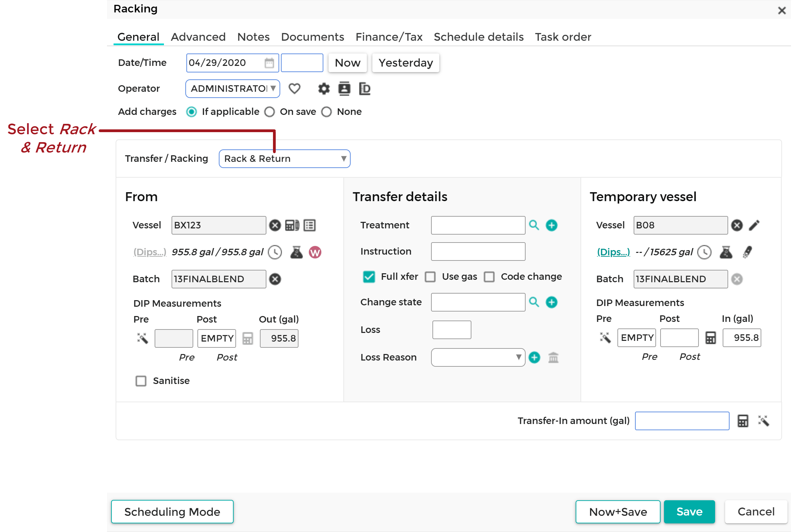Open the Temporary vessel Dips link
This screenshot has width=801, height=532.
(613, 252)
